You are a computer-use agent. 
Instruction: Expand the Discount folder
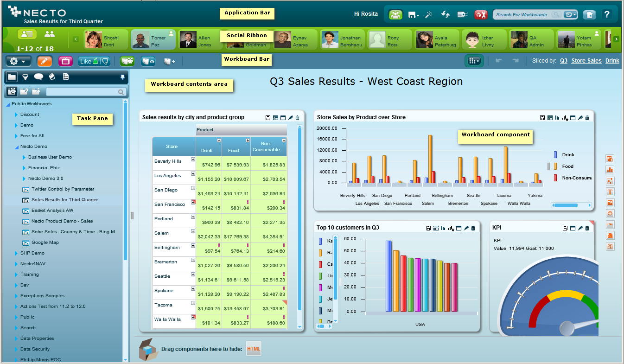16,115
